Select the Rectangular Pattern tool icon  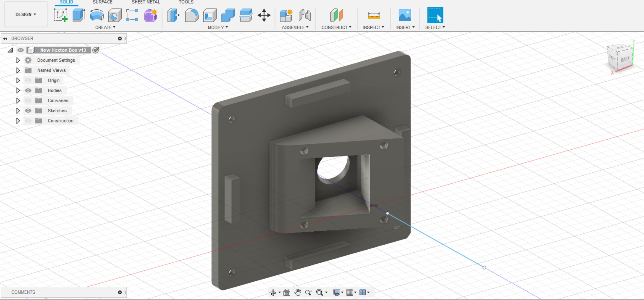pos(132,15)
